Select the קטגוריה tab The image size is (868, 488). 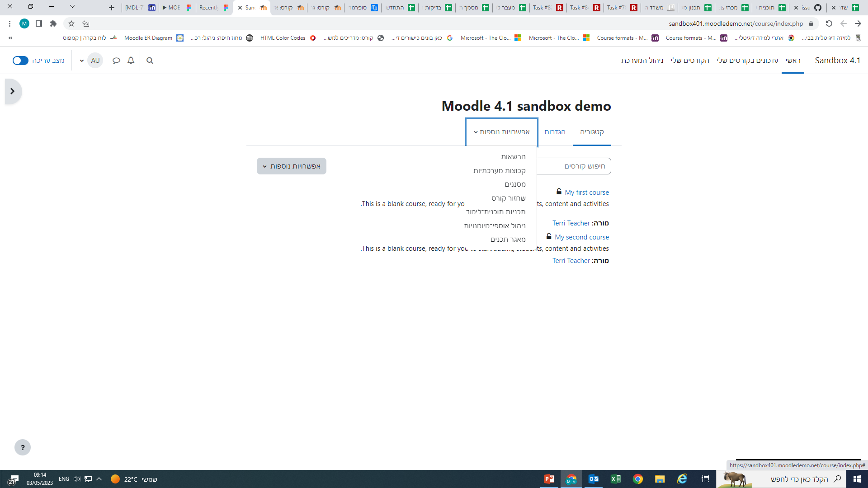[592, 132]
